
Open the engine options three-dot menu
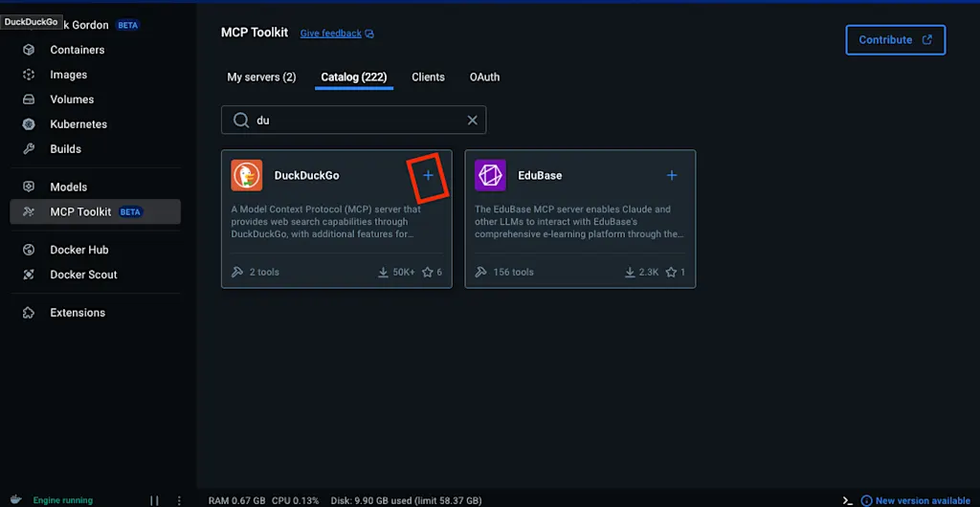pos(179,500)
